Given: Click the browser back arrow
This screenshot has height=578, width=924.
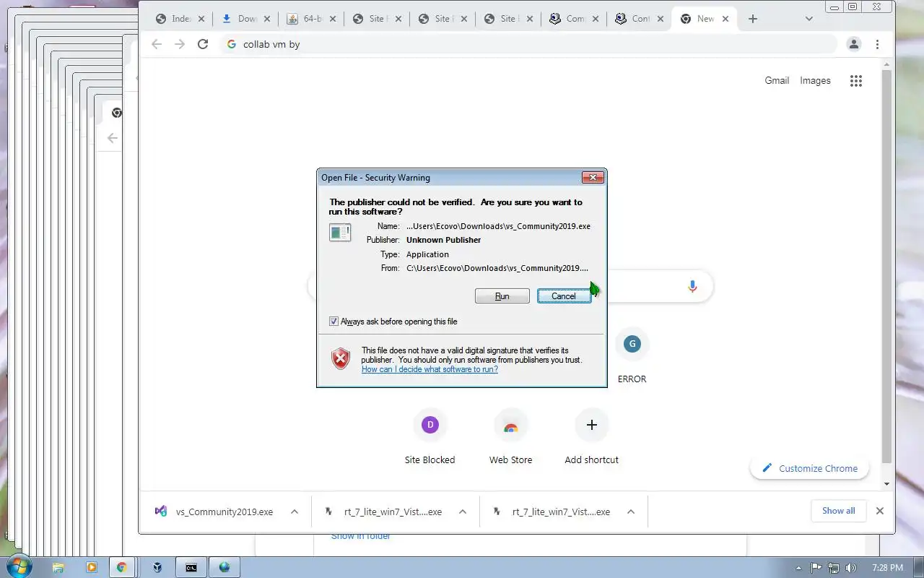Looking at the screenshot, I should click(157, 44).
